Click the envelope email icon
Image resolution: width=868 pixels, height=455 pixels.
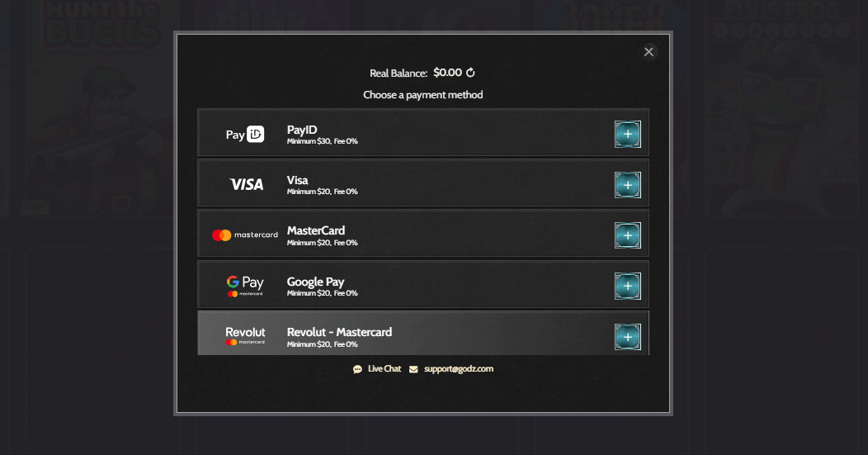[x=413, y=369]
